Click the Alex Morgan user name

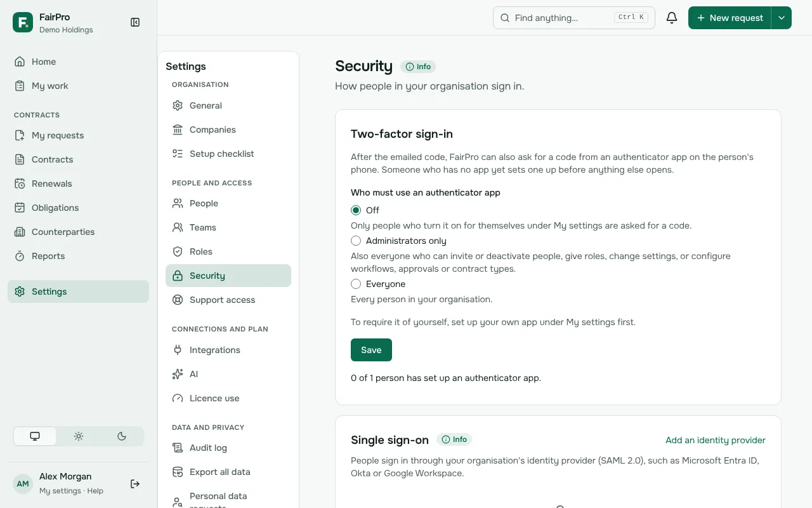tap(65, 476)
